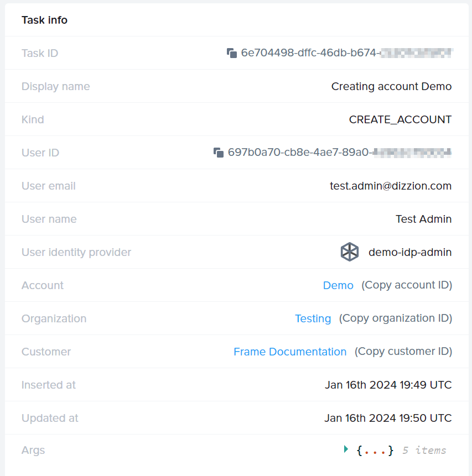Select the CREATE_ACCOUNT value in the Kind row
The height and width of the screenshot is (476, 472).
tap(400, 119)
